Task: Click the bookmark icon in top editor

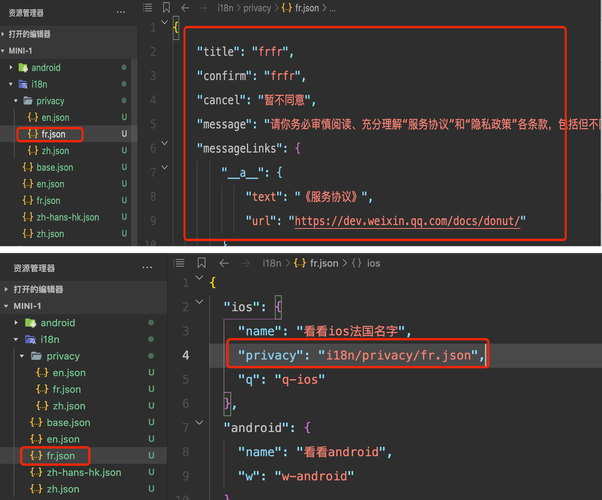Action: click(166, 8)
